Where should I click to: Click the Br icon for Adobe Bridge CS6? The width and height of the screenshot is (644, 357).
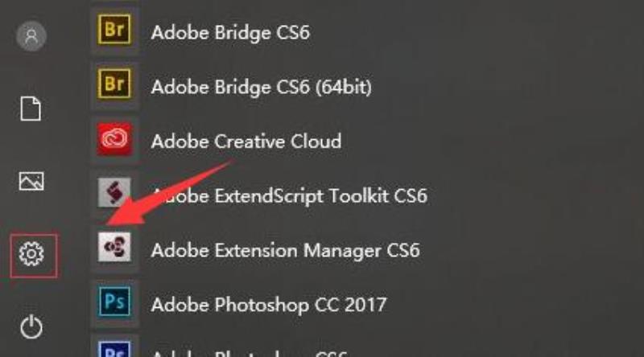[x=114, y=30]
